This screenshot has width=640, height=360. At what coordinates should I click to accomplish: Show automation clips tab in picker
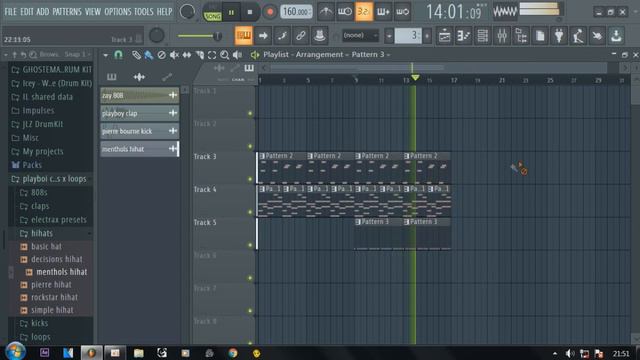(x=167, y=77)
